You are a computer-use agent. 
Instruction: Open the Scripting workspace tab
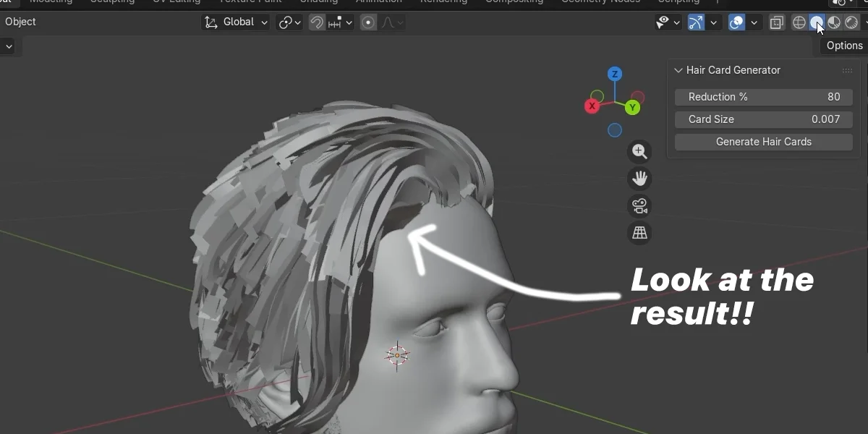click(678, 1)
